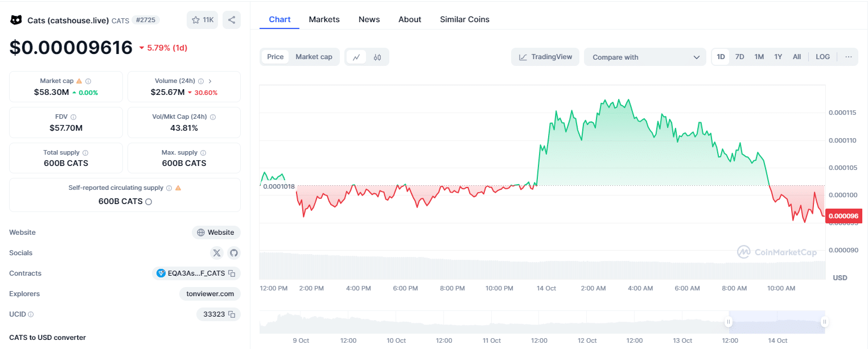Screen dimensions: 868x349
Task: Open the Similar Coins tab
Action: coord(464,19)
